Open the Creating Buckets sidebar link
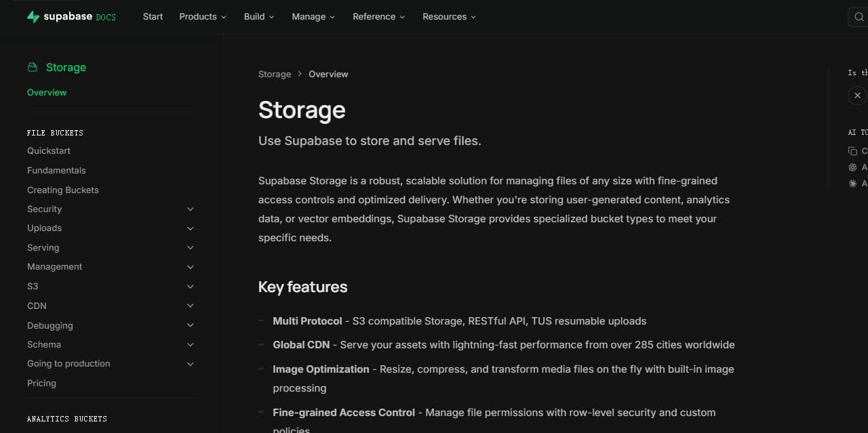This screenshot has height=433, width=868. [63, 190]
